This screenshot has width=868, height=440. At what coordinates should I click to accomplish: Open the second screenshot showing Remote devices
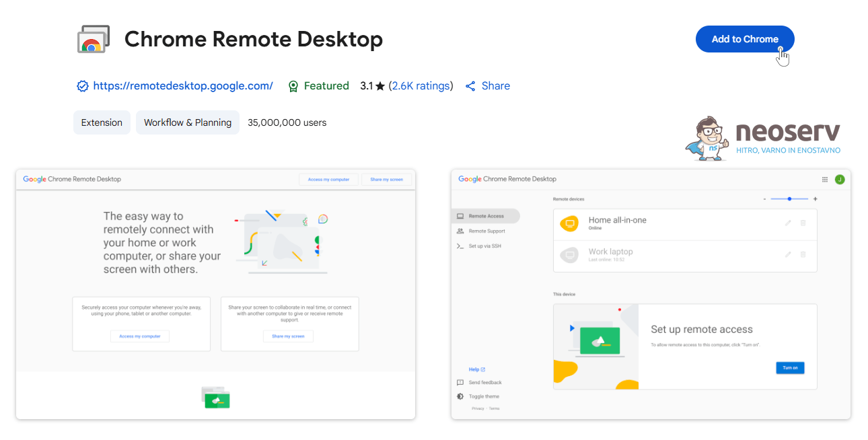tap(651, 294)
